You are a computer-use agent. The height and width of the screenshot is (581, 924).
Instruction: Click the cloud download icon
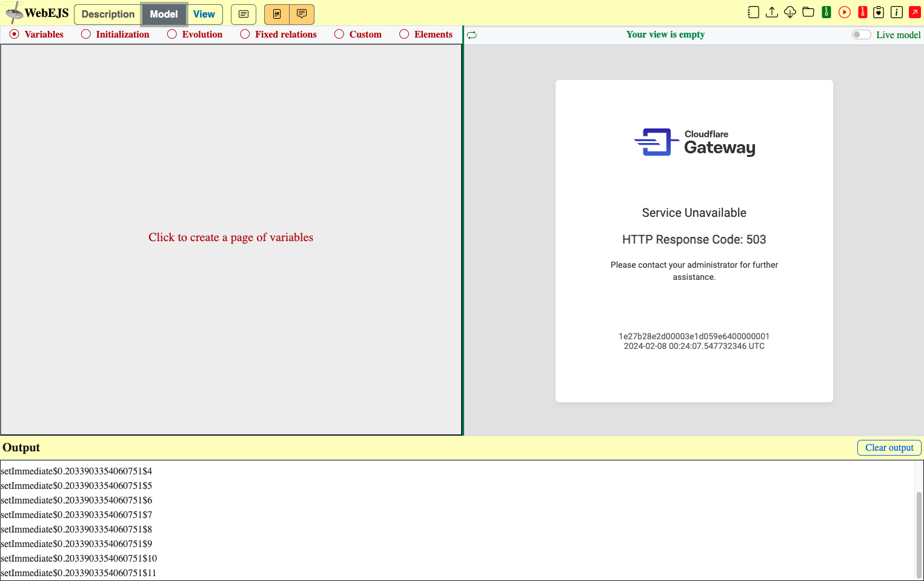[790, 12]
